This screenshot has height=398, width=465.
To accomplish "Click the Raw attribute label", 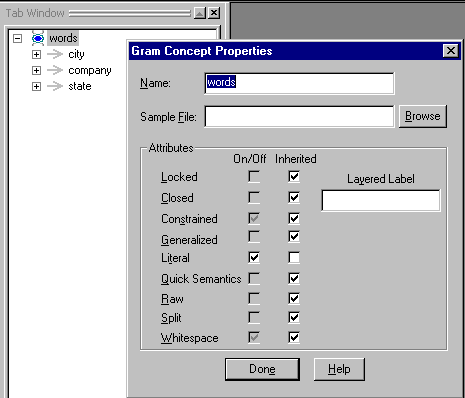I will point(172,299).
